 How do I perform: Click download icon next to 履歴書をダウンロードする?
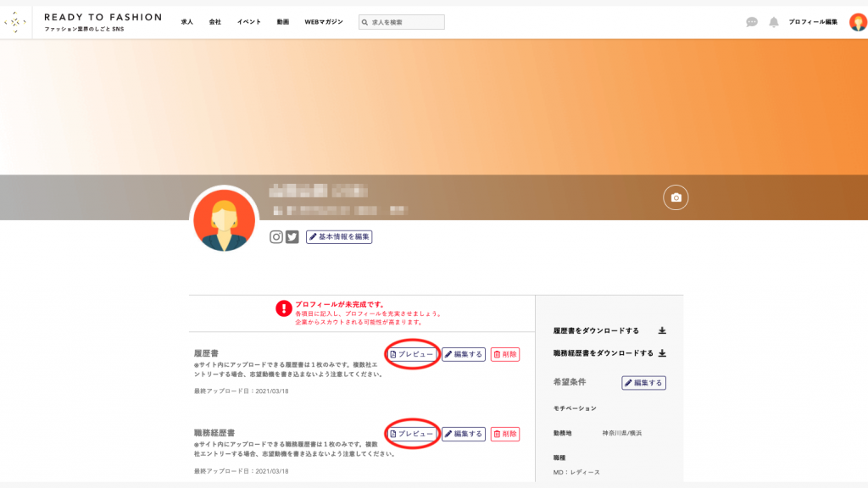[662, 330]
